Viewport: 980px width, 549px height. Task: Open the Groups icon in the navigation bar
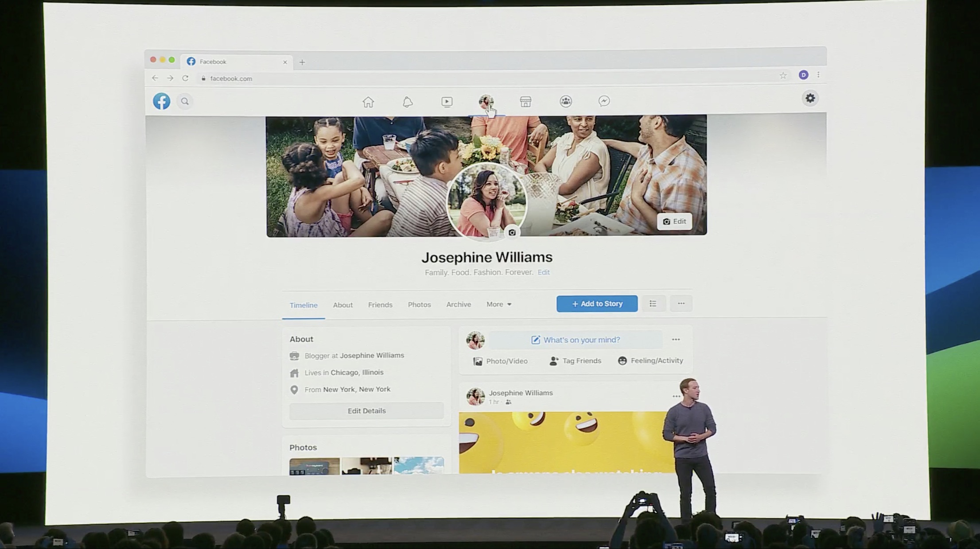pos(565,101)
